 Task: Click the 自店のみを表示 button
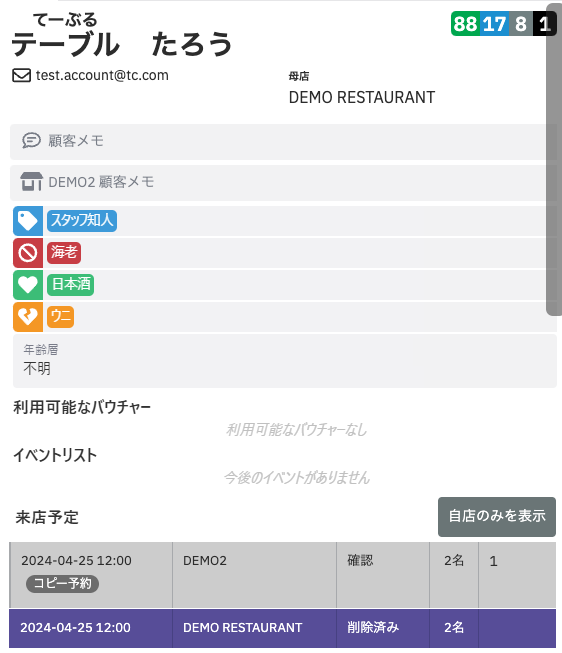497,516
